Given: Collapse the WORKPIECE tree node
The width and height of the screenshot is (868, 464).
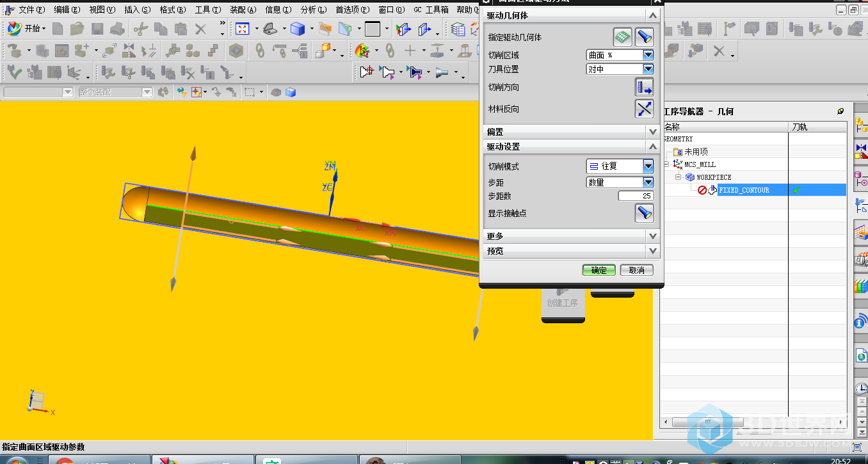Looking at the screenshot, I should [x=679, y=177].
